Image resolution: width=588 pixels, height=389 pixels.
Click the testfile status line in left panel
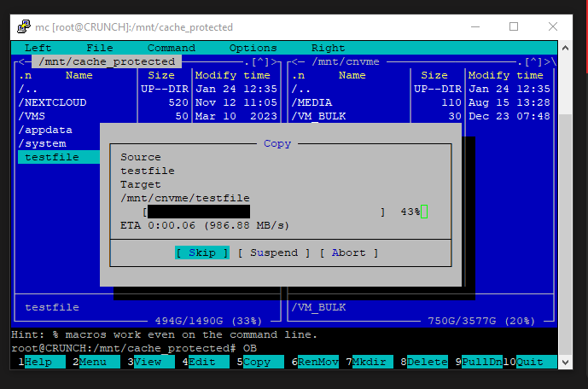point(52,307)
